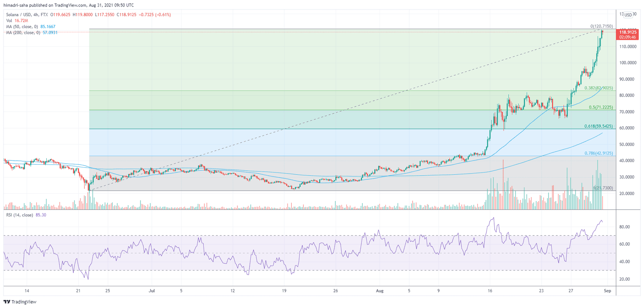Select the MA (200, close, 0) legend
The width and height of the screenshot is (644, 308).
[23, 33]
